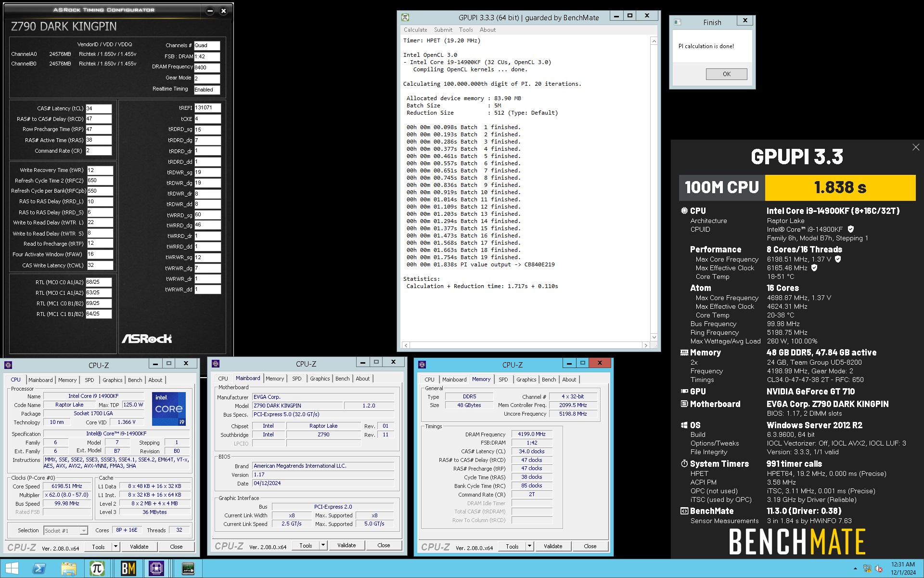The width and height of the screenshot is (924, 578).
Task: Switch to Bench tab in left CPU-Z
Action: (x=135, y=380)
